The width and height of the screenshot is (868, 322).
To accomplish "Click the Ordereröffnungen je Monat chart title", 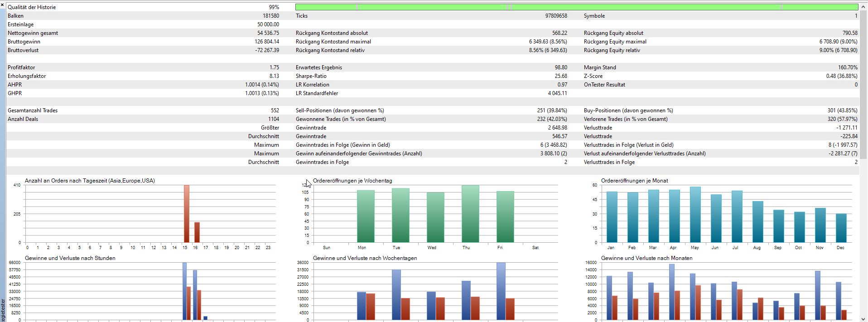I will point(634,181).
